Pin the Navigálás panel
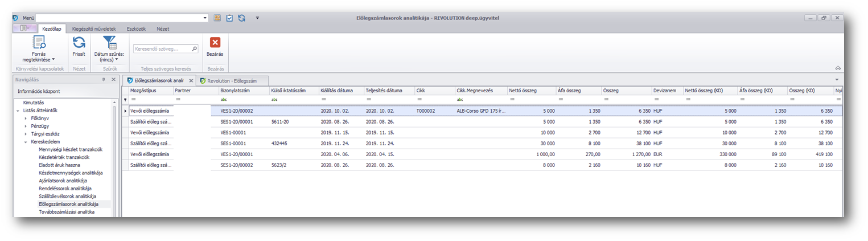 [104, 80]
